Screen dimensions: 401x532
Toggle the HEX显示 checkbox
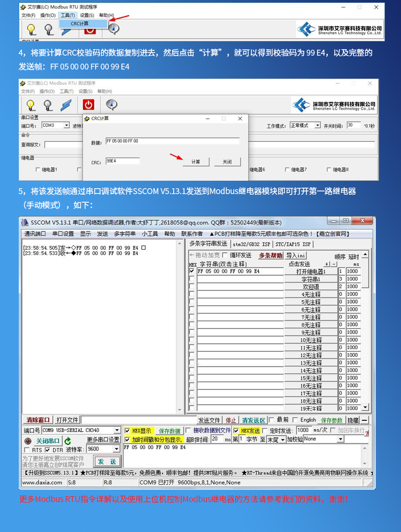coord(127,431)
